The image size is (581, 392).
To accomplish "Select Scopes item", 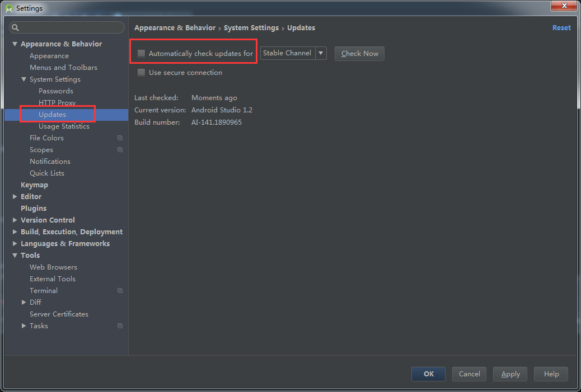I will pos(41,149).
